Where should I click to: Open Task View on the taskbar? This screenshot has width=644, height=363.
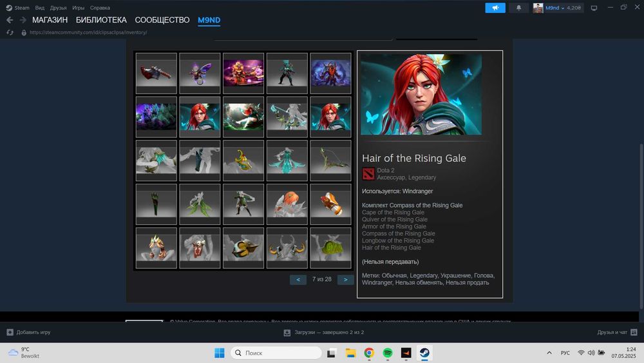332,353
